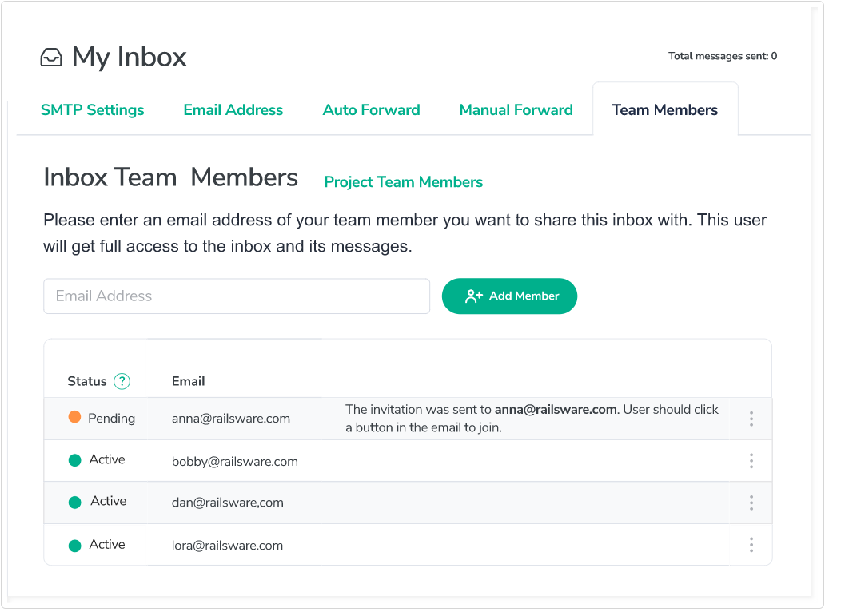The width and height of the screenshot is (841, 616).
Task: Focus the Email Address input field
Action: (237, 296)
